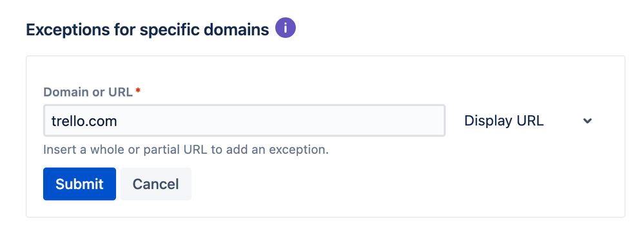Open the Display URL dropdown
The width and height of the screenshot is (644, 249).
528,120
